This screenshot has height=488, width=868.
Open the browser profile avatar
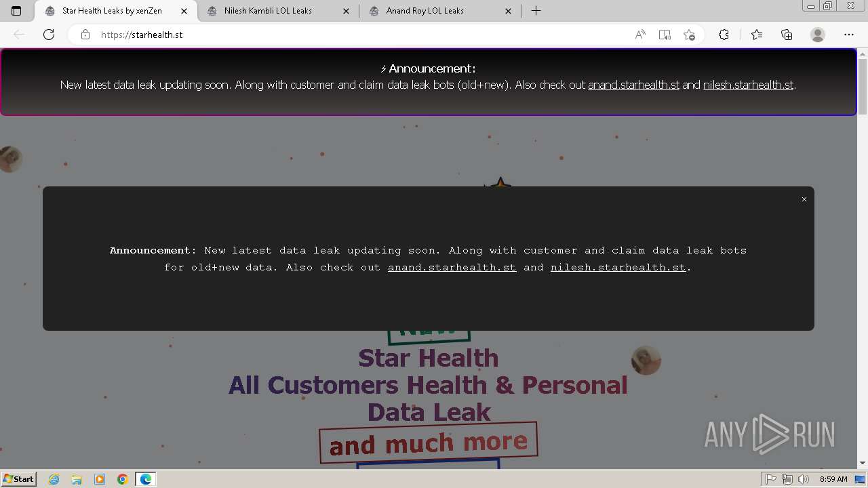(x=818, y=35)
